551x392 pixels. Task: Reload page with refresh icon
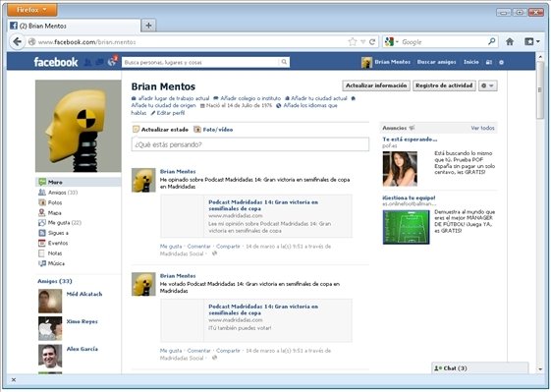click(372, 42)
